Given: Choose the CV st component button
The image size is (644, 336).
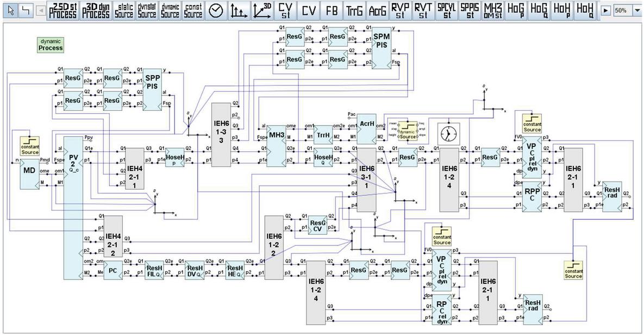Looking at the screenshot, I should point(285,11).
